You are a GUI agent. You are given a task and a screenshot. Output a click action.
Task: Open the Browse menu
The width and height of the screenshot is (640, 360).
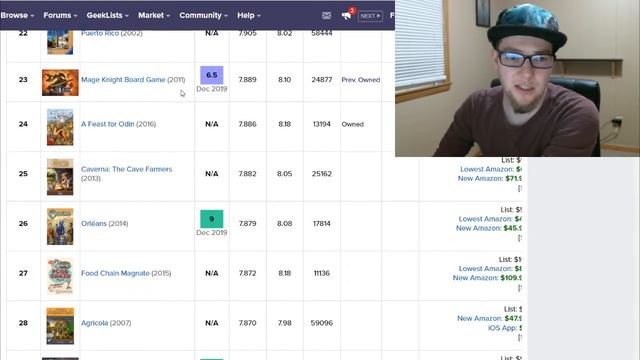click(17, 15)
